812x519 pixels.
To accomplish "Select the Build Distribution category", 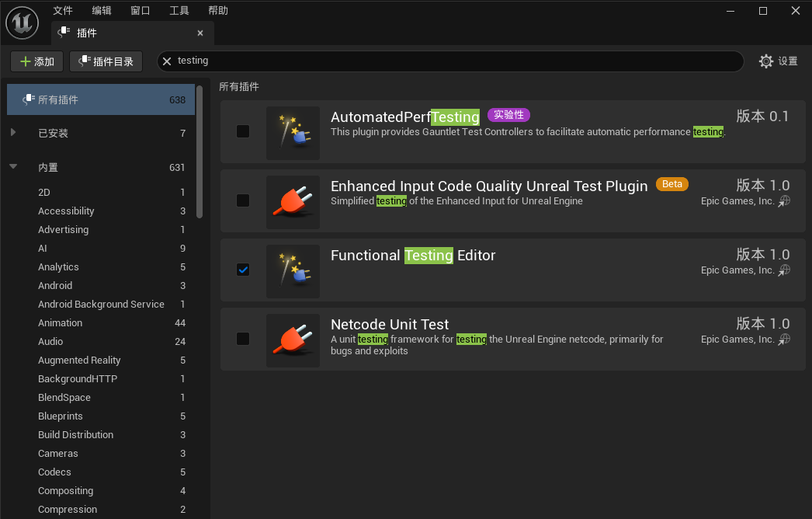I will coord(101,435).
